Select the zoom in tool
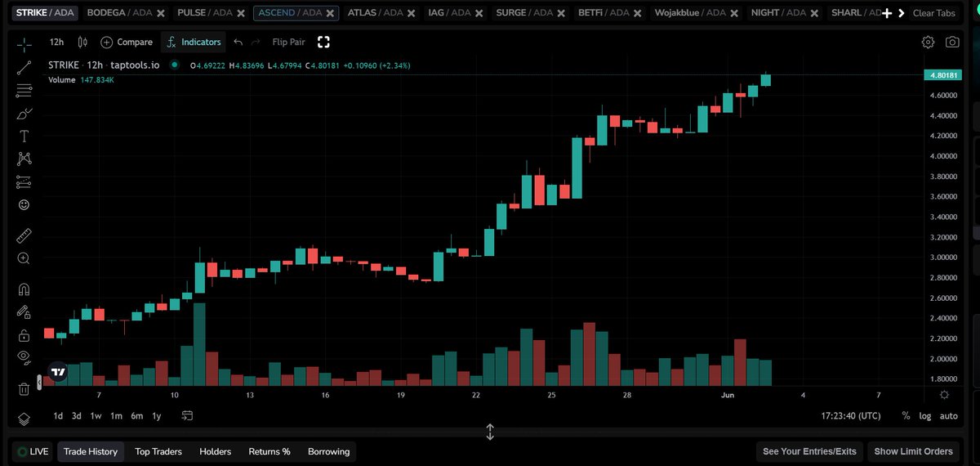Viewport: 980px width, 466px height. point(24,258)
